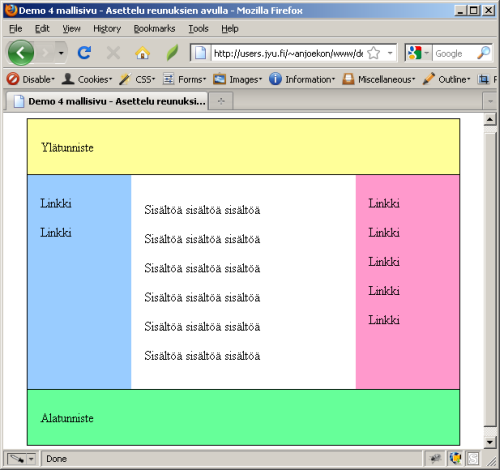Screen dimensions: 500x470
Task: Open the Outline toolbar menu
Action: [446, 79]
